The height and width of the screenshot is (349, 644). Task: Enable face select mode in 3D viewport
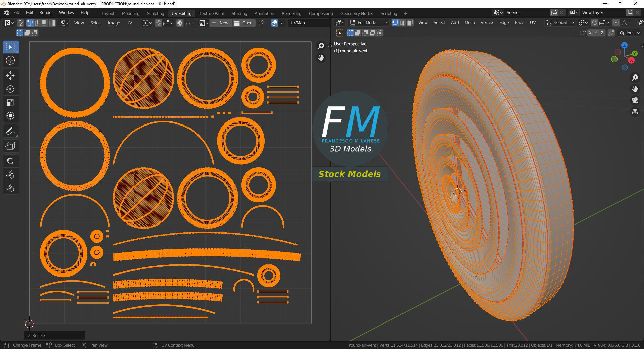click(410, 23)
